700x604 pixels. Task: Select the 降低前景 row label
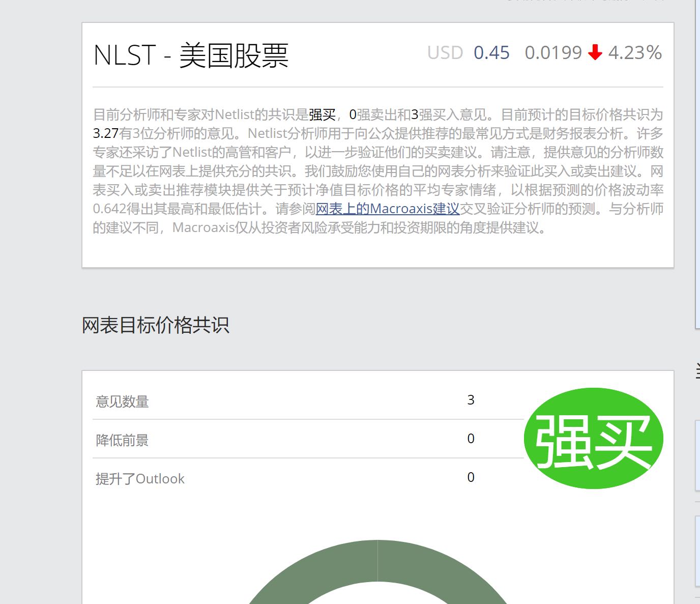[122, 440]
